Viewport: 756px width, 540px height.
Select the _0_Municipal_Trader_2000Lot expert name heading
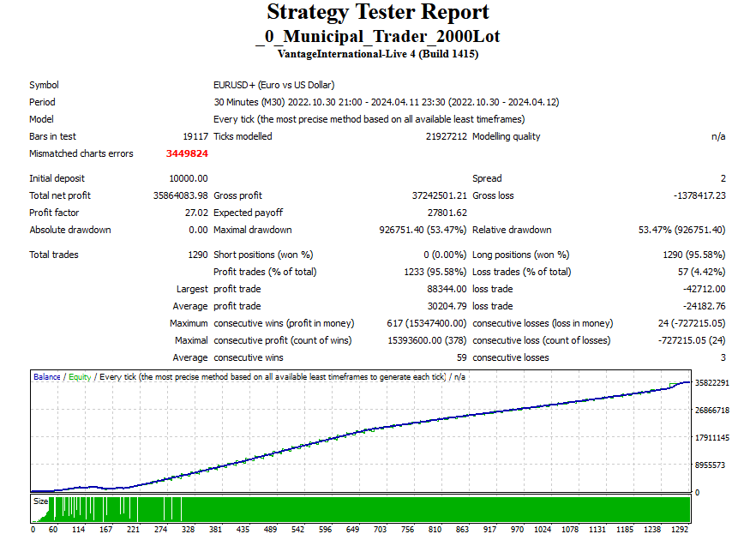tap(378, 36)
